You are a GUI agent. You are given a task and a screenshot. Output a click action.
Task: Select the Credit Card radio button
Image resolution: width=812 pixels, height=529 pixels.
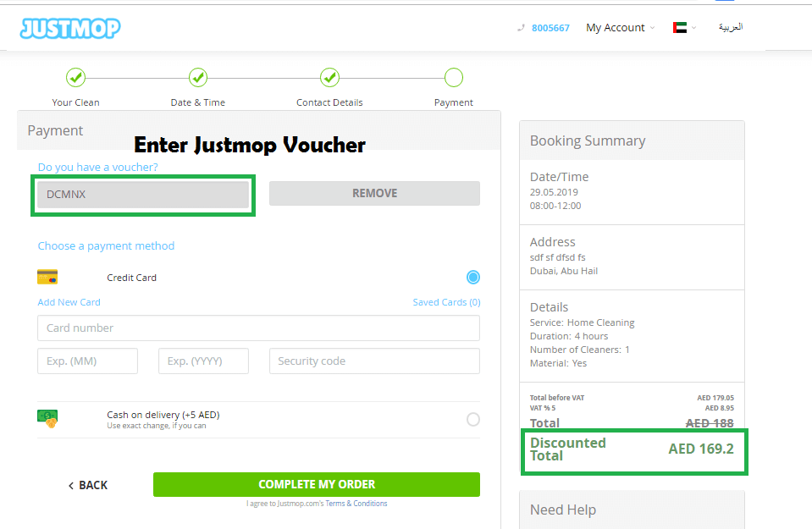(x=472, y=277)
